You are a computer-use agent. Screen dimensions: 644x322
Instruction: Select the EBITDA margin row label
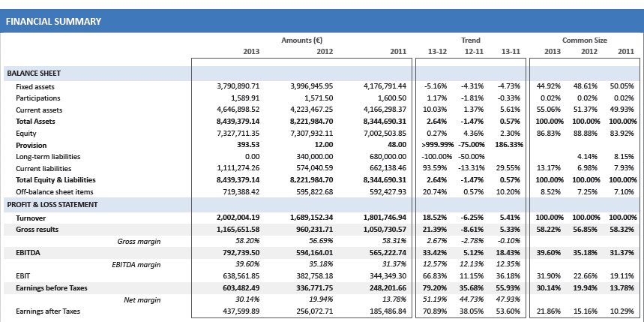tap(137, 263)
